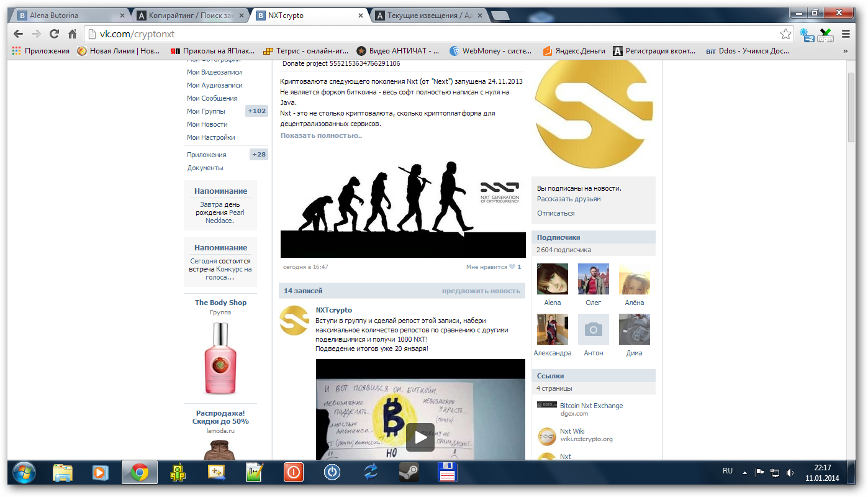Open Мои Настройки in sidebar
The width and height of the screenshot is (868, 497).
[x=211, y=137]
